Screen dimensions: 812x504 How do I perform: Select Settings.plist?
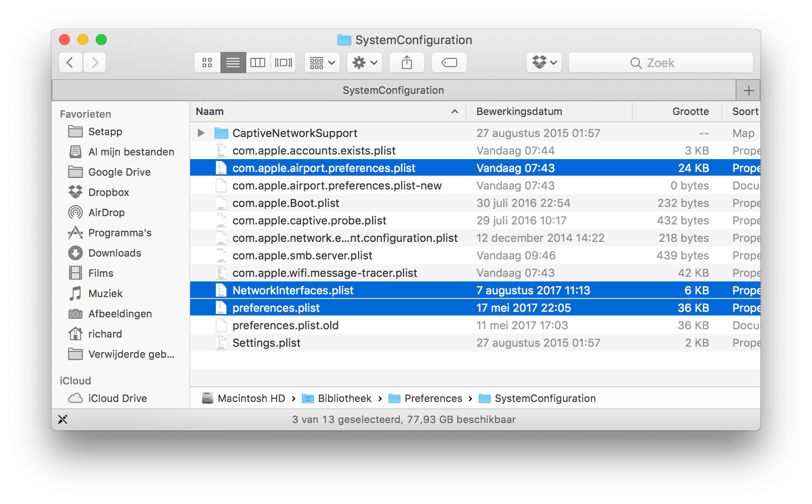(475, 343)
